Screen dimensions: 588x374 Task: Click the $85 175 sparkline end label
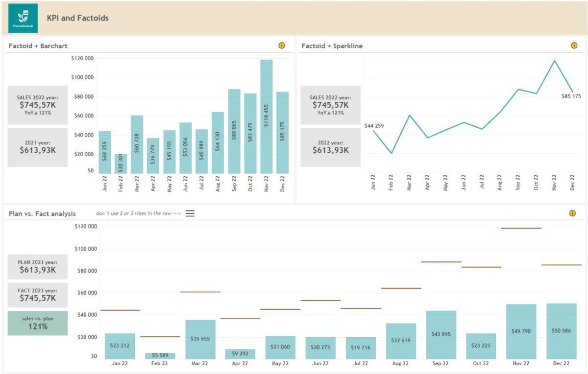click(571, 96)
